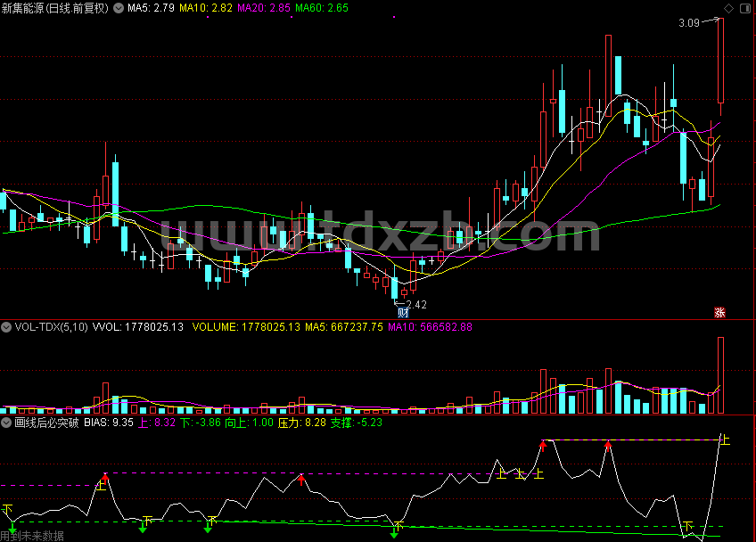Click the BIAS: 9.35 value

tap(109, 423)
